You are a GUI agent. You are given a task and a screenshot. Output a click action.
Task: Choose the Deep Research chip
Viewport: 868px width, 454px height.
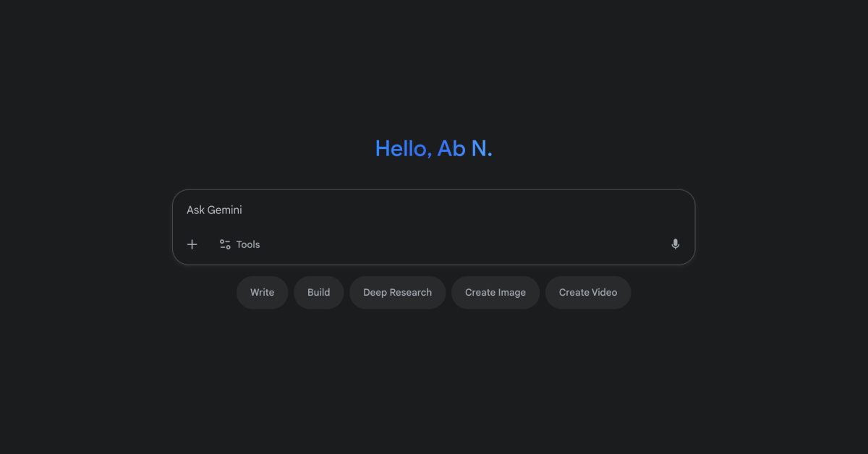[x=397, y=292]
